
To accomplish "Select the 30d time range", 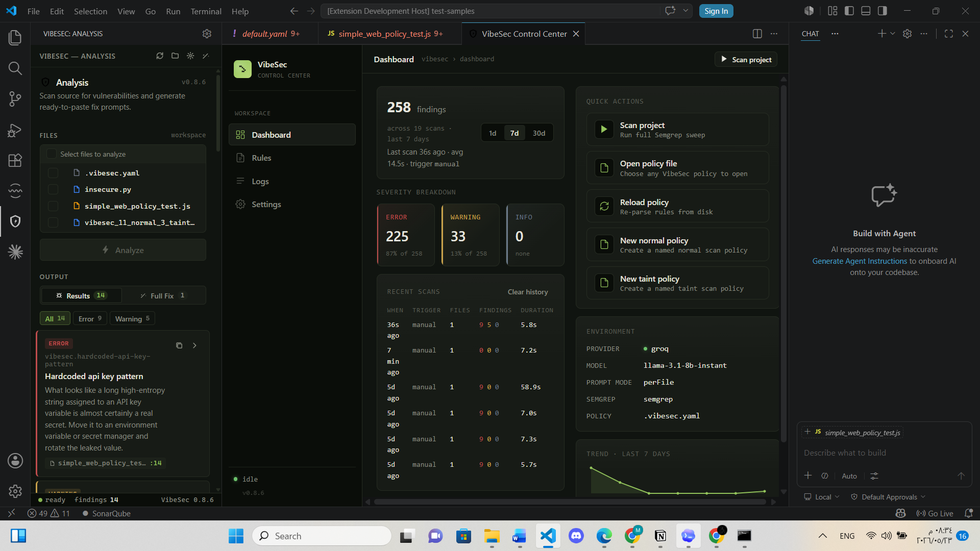I will pyautogui.click(x=539, y=133).
